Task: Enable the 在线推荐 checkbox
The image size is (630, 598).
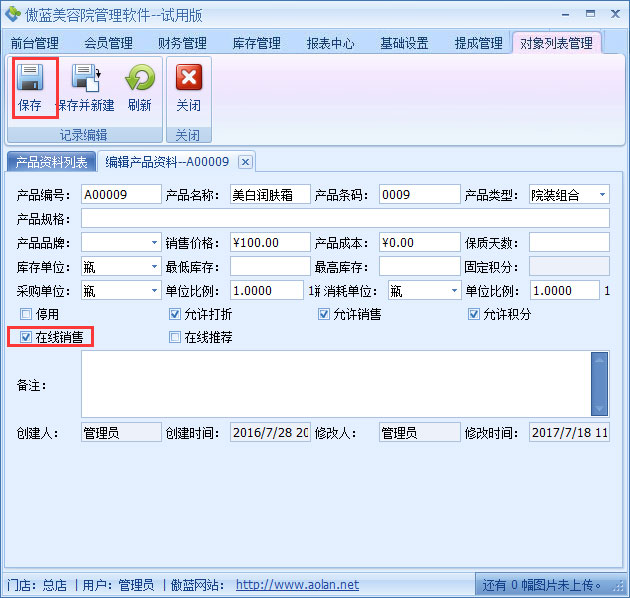Action: 175,337
